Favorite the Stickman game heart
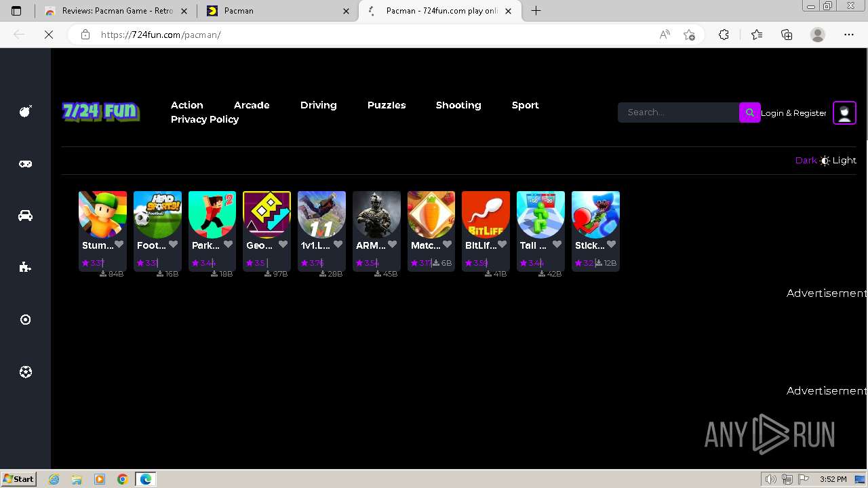The height and width of the screenshot is (488, 868). 611,245
